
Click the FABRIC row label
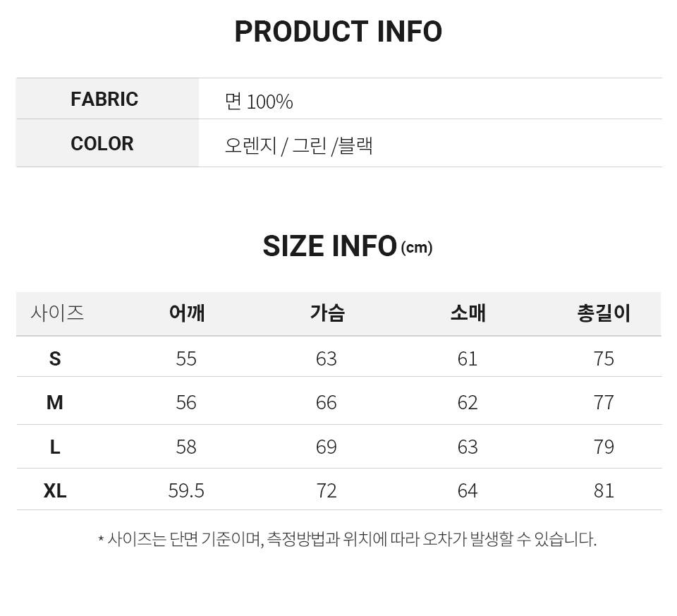tap(104, 99)
